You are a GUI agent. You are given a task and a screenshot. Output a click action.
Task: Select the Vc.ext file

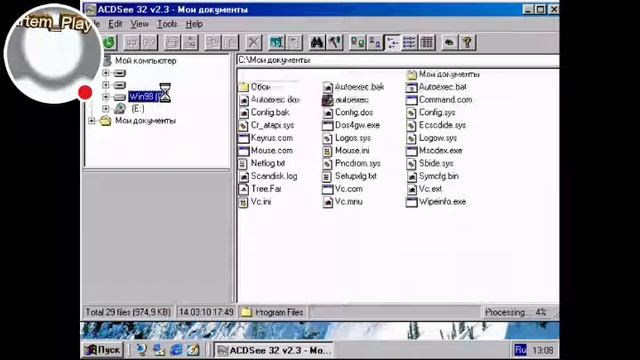click(424, 189)
